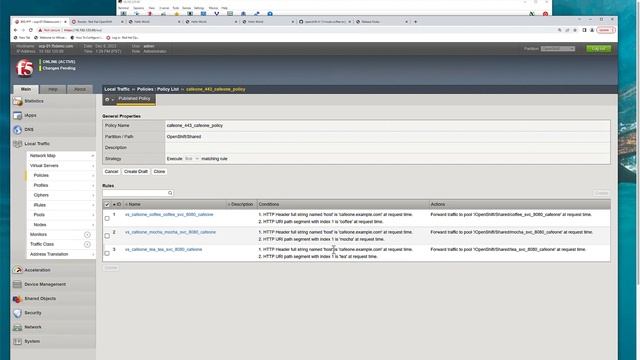
Task: Check the box for rule 3 tea
Action: point(107,253)
